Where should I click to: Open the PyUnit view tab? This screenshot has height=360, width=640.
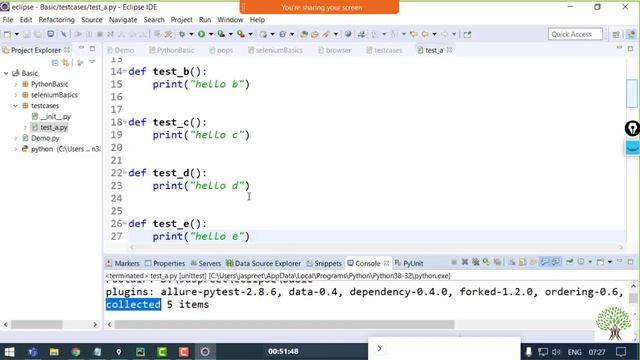click(409, 263)
